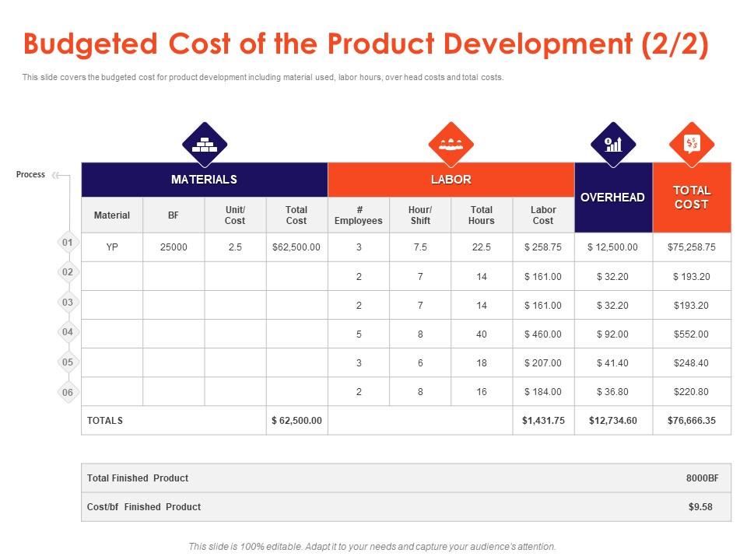Click the YP material cell
Screen dimensions: 747x560
(112, 247)
